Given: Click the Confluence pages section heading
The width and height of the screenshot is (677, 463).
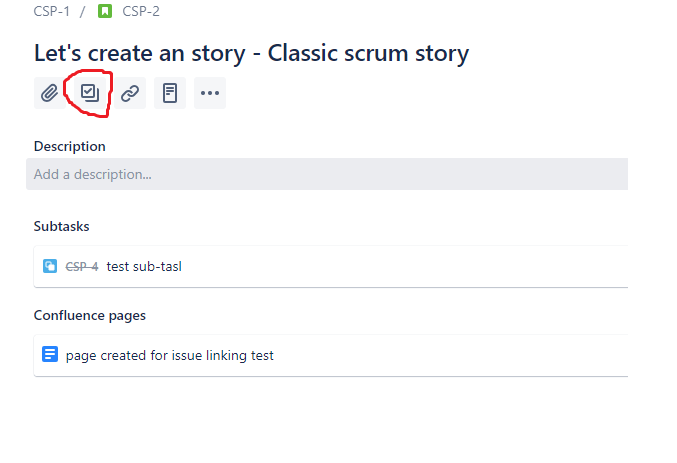Looking at the screenshot, I should point(90,315).
